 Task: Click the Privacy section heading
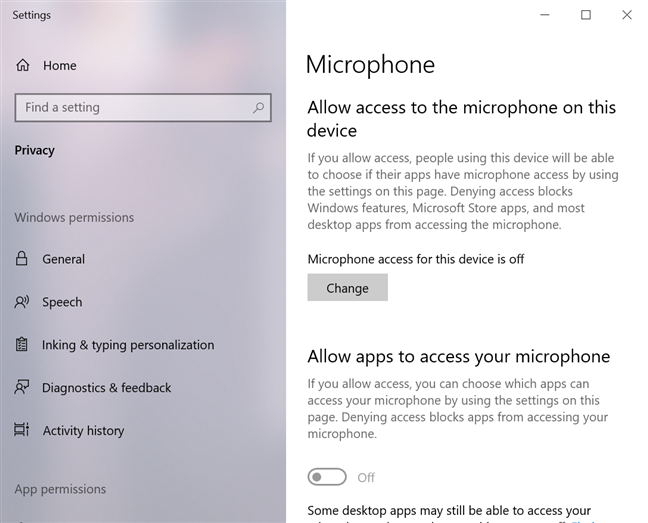[x=35, y=150]
